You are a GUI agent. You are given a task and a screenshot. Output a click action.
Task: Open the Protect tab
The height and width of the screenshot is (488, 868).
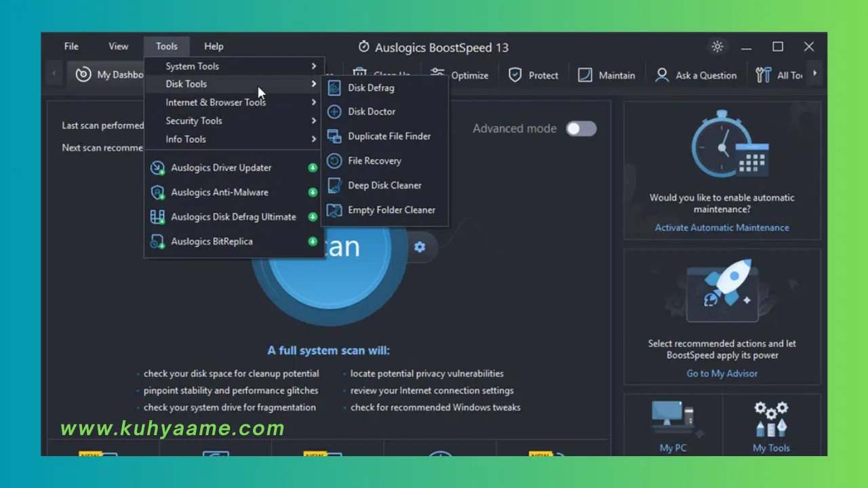534,75
